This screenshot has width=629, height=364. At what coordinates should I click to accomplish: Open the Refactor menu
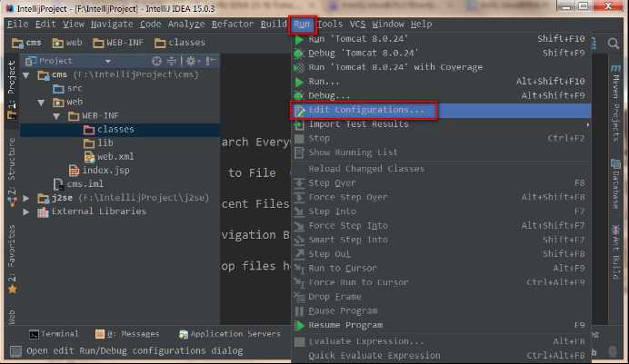coord(233,24)
